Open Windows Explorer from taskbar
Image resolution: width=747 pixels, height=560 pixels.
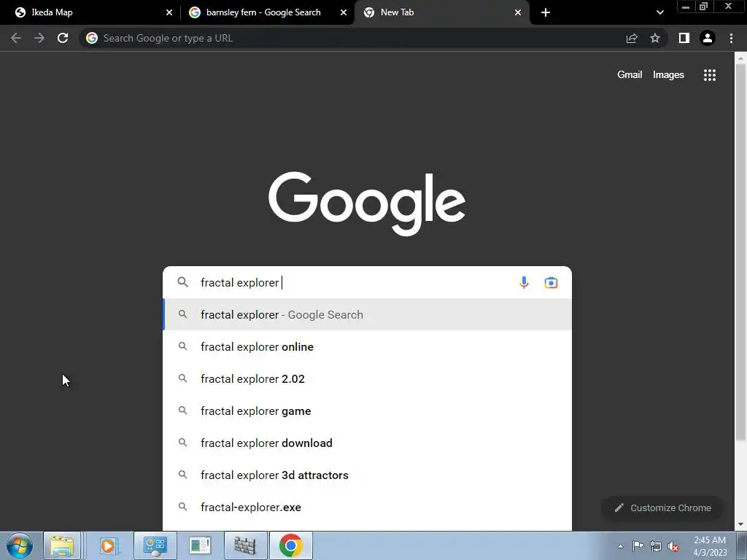(62, 545)
